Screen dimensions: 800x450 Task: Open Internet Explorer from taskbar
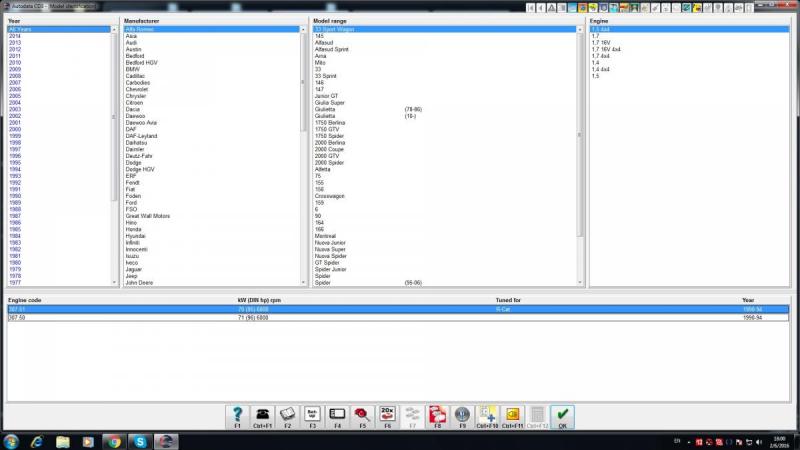[x=37, y=442]
